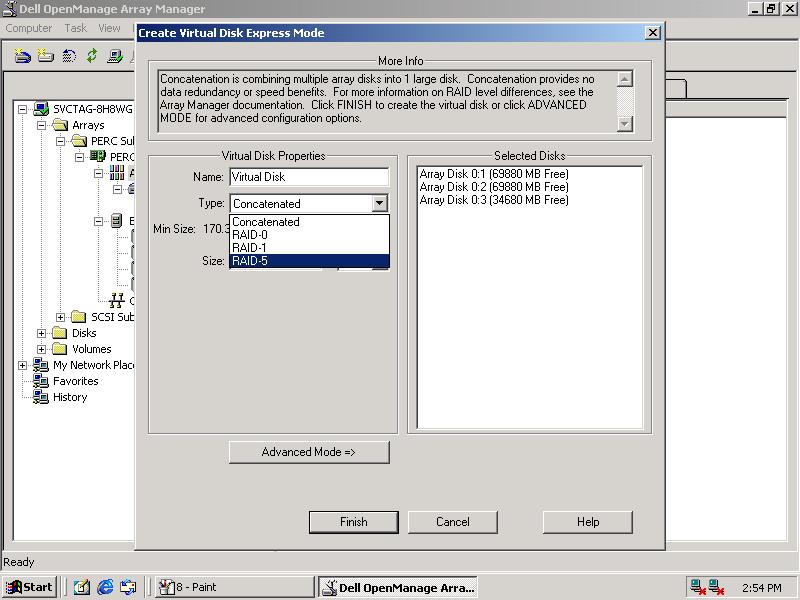Open the Computer menu

coord(29,28)
